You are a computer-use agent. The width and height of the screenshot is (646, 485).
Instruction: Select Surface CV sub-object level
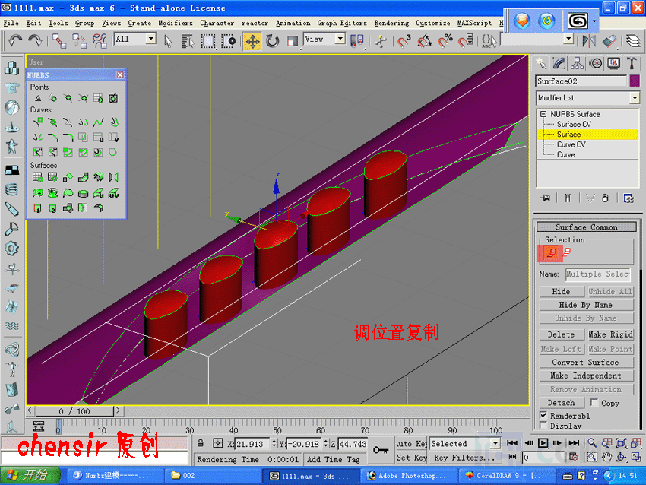pos(574,124)
